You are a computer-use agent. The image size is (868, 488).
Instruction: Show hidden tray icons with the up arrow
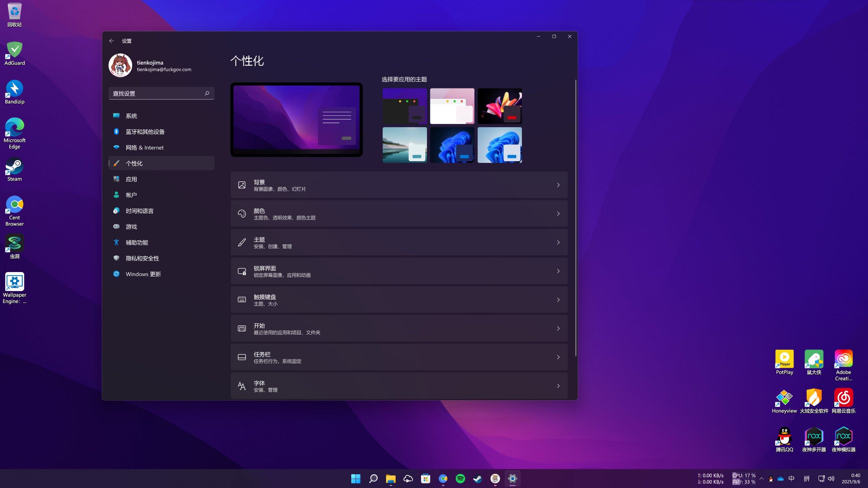pos(761,479)
